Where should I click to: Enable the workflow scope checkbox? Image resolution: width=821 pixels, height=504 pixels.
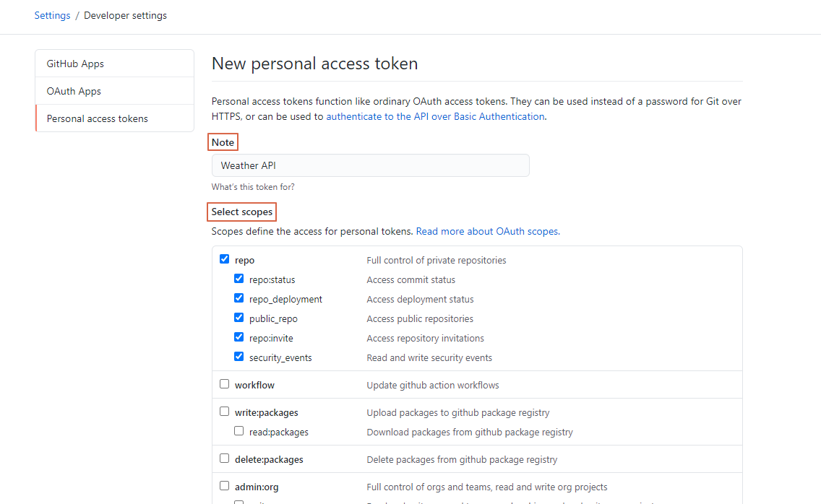click(224, 383)
